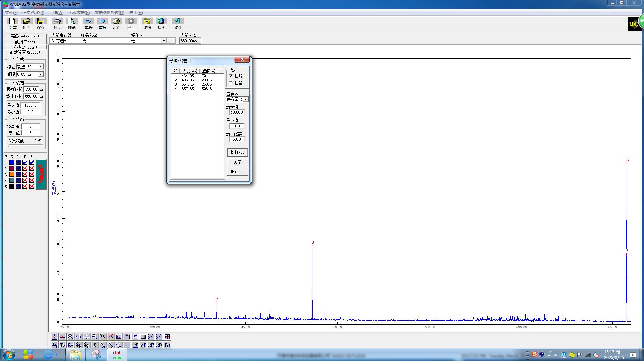The height and width of the screenshot is (361, 644).
Task: Expand the 数据 (Data) panel
Action: coord(24,42)
